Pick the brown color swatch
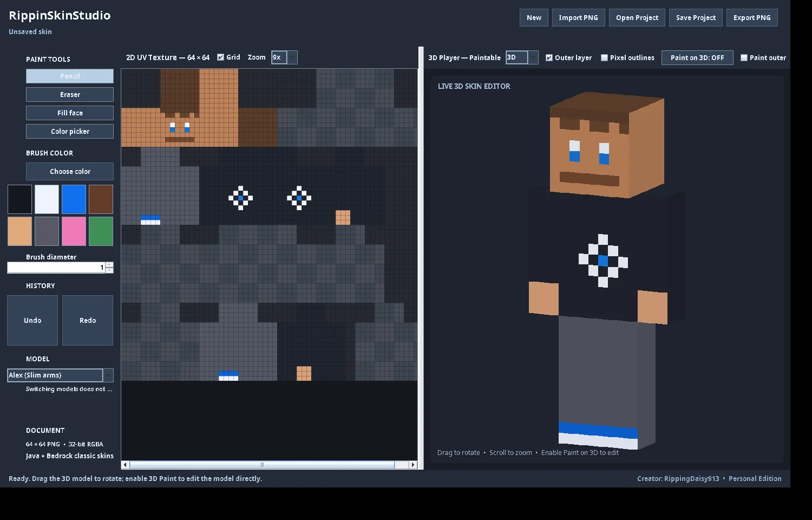This screenshot has width=812, height=520. coord(101,199)
